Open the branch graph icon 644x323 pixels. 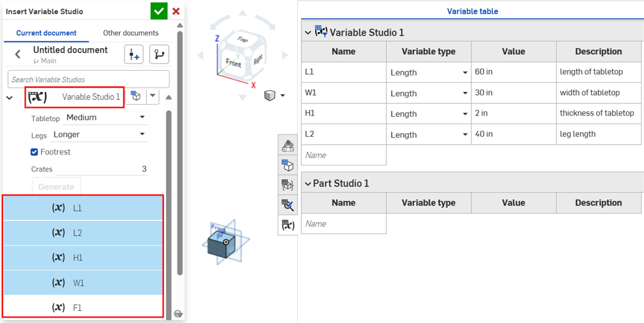(x=159, y=54)
